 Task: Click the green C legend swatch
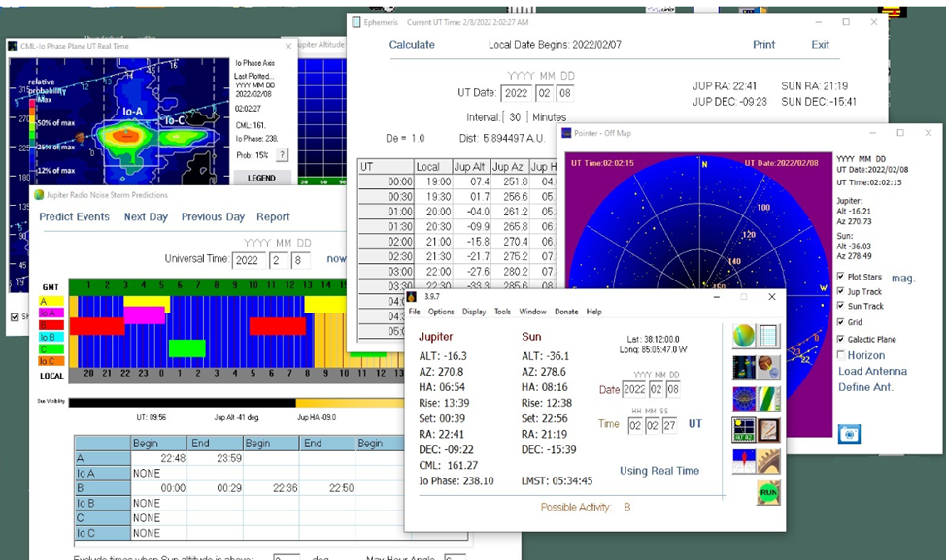51,349
